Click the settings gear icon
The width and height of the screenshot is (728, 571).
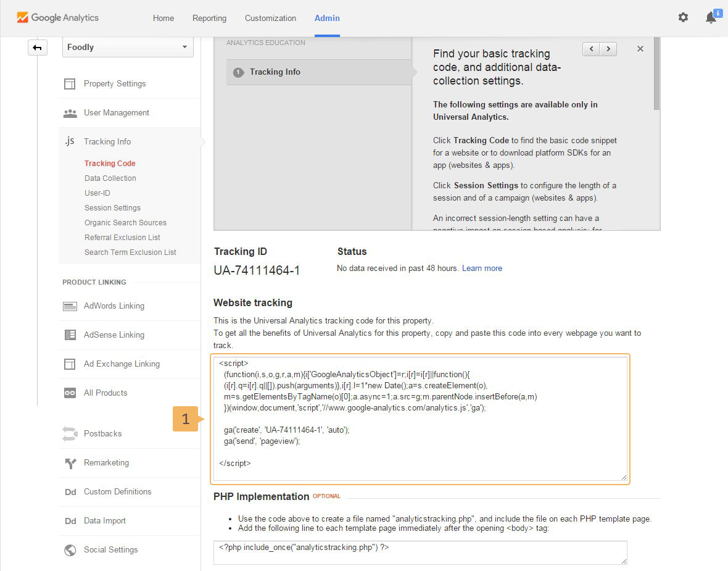(683, 18)
